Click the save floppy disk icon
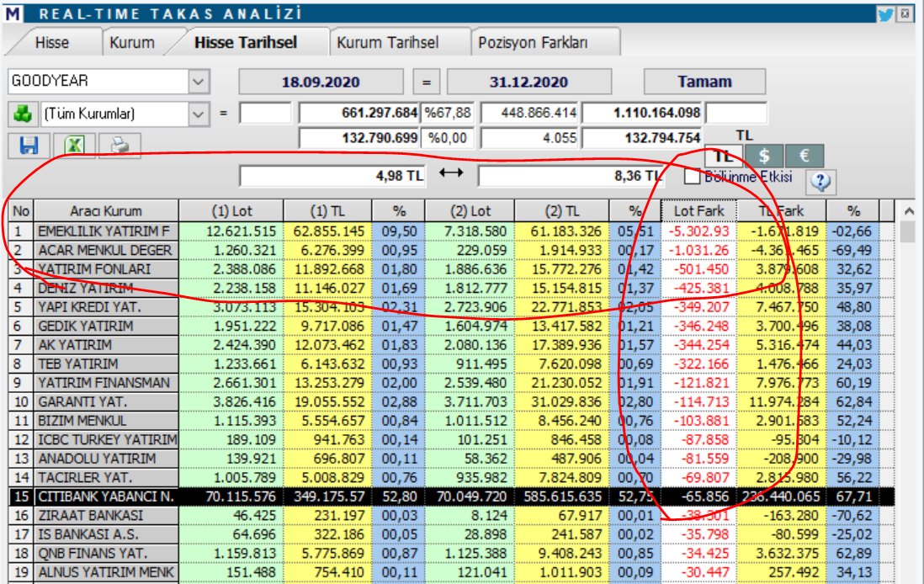 point(29,145)
